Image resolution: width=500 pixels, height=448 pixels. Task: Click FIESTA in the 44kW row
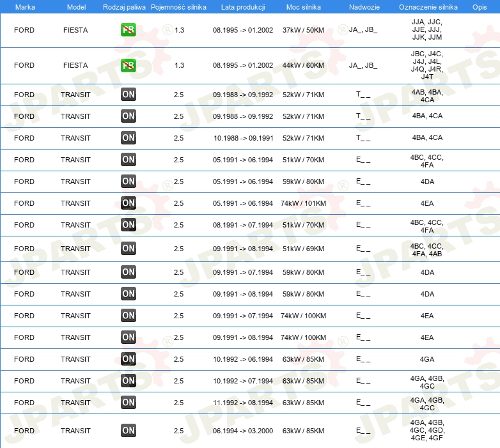pyautogui.click(x=75, y=65)
